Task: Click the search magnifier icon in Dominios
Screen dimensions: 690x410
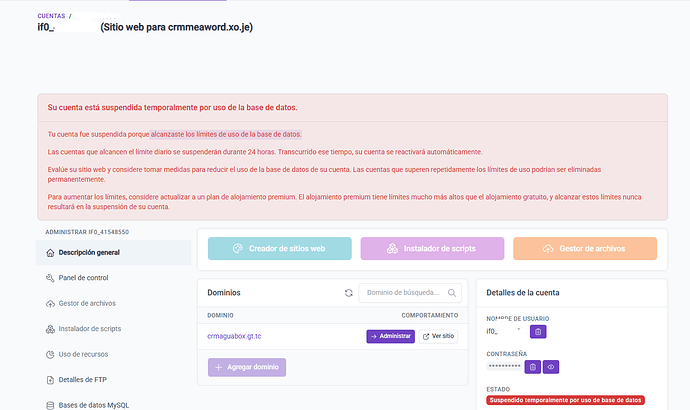Action: point(452,293)
